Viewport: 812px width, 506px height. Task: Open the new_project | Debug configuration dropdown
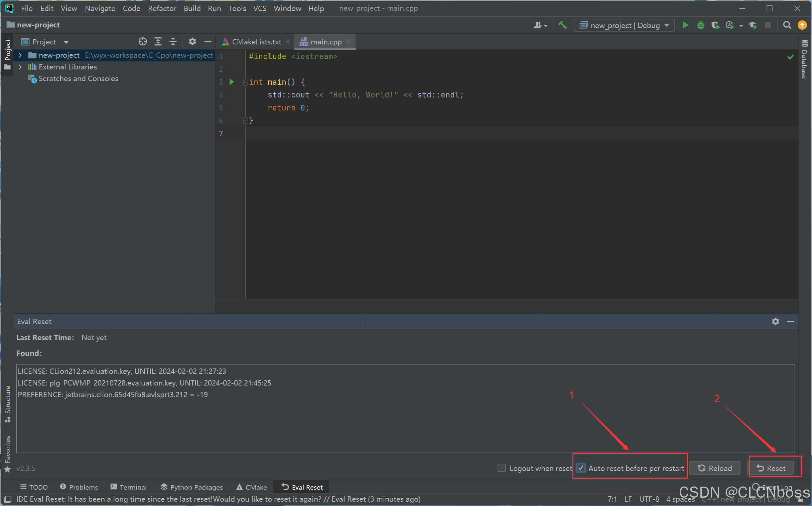(x=624, y=25)
